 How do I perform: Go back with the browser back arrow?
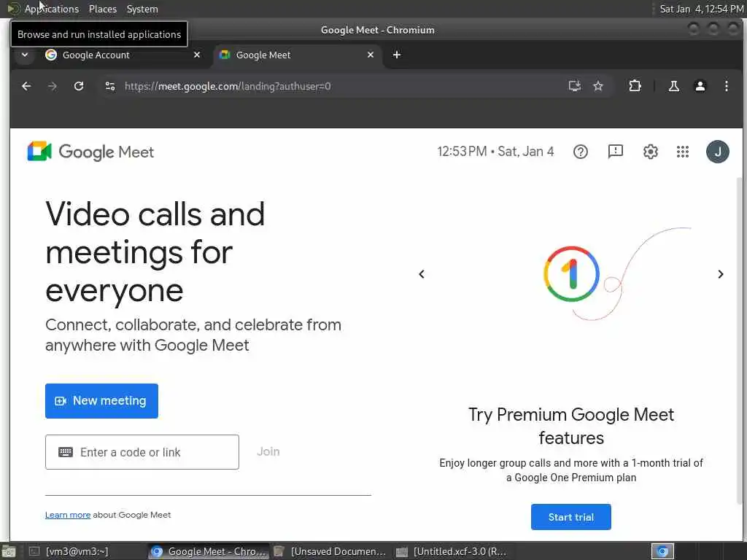click(x=26, y=86)
